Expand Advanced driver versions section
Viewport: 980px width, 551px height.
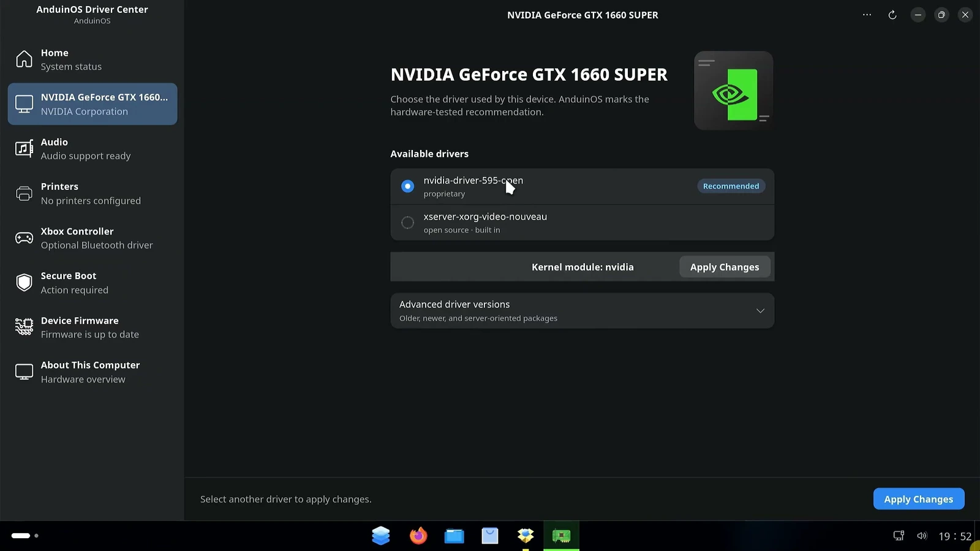click(x=582, y=310)
